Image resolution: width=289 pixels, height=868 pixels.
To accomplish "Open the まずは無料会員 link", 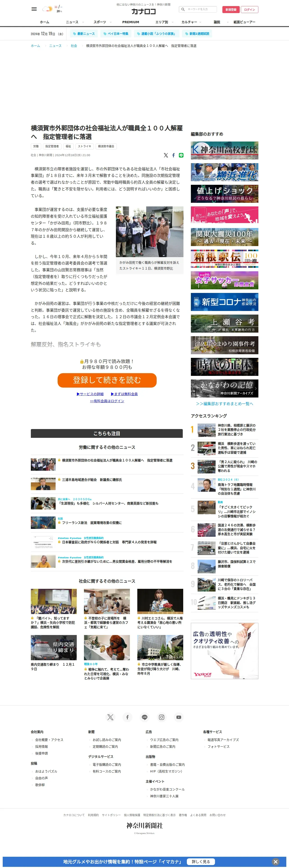I will [124, 394].
